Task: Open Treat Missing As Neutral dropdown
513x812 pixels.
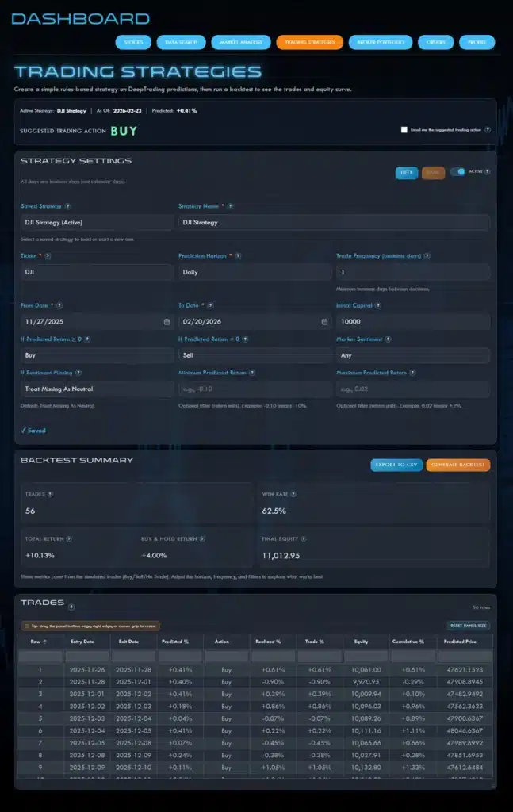Action: point(96,389)
